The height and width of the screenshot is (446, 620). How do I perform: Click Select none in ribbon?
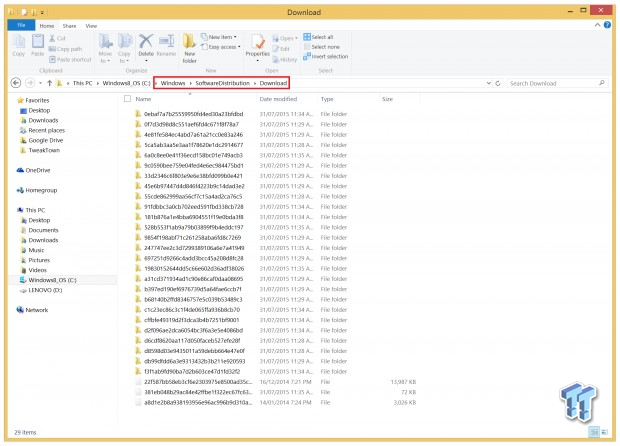(321, 47)
